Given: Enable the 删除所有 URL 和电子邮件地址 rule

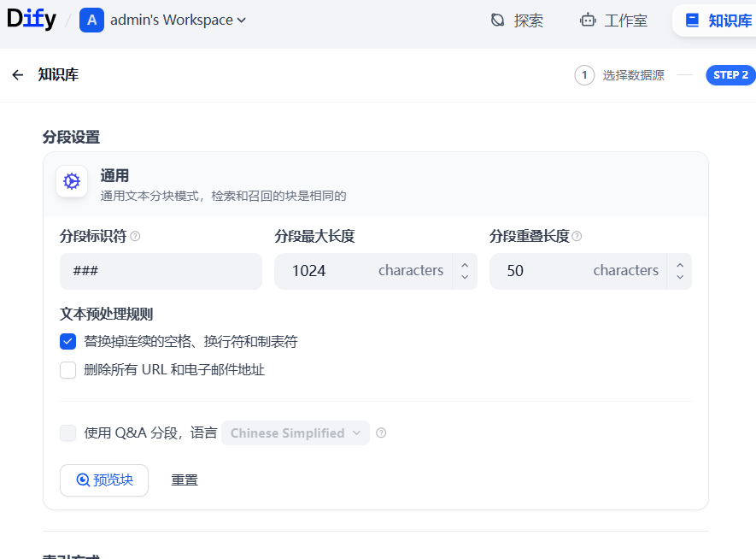Looking at the screenshot, I should (x=67, y=370).
